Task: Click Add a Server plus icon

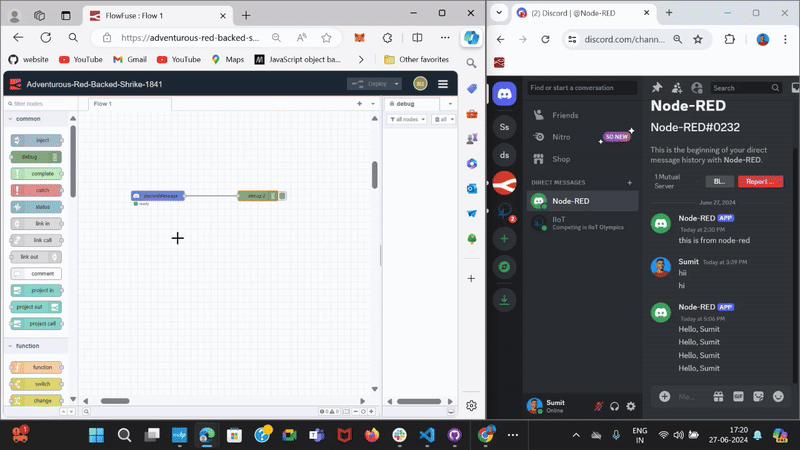Action: pos(504,239)
